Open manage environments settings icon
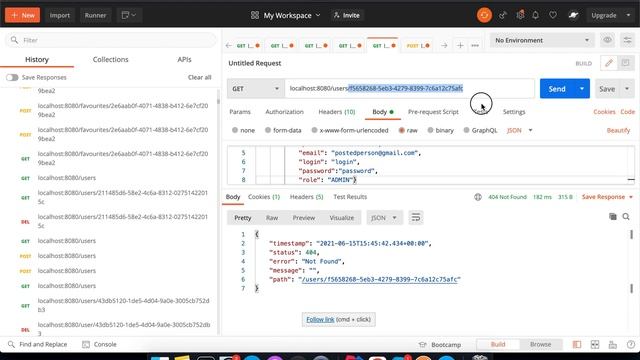Image resolution: width=640 pixels, height=360 pixels. (x=627, y=40)
